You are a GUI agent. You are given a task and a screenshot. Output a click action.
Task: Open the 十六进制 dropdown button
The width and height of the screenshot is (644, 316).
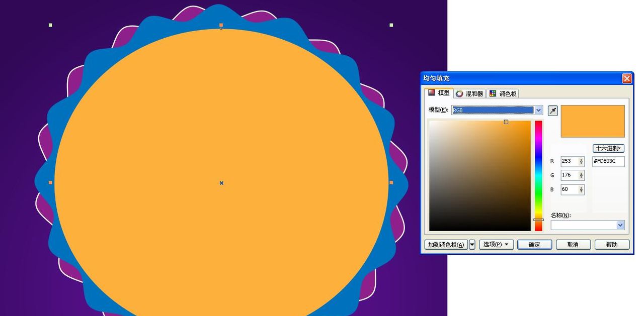pos(609,148)
